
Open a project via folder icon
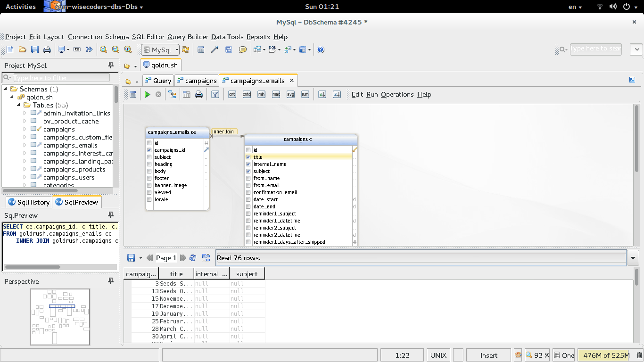pos(22,49)
